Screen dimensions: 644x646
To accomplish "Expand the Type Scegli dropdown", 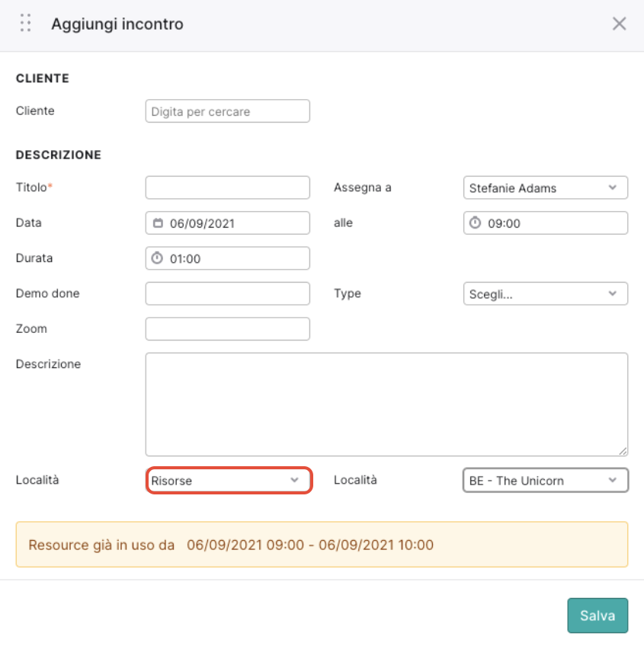I will (x=546, y=293).
